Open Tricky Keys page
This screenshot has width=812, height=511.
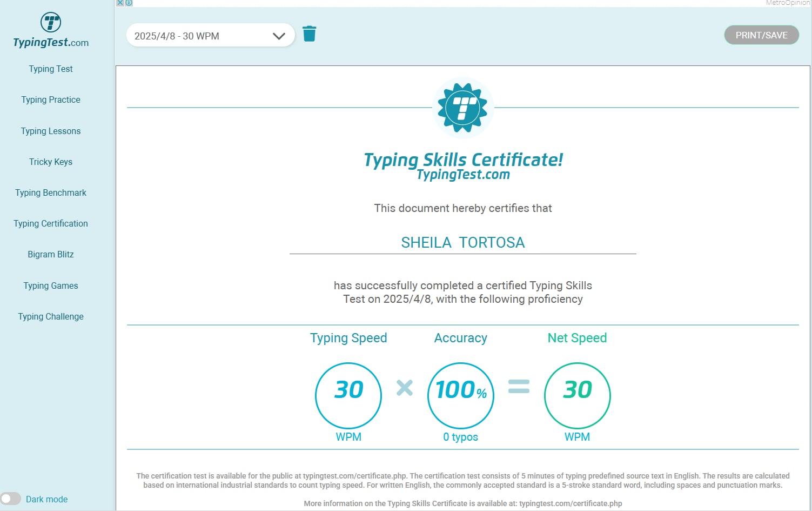tap(51, 162)
